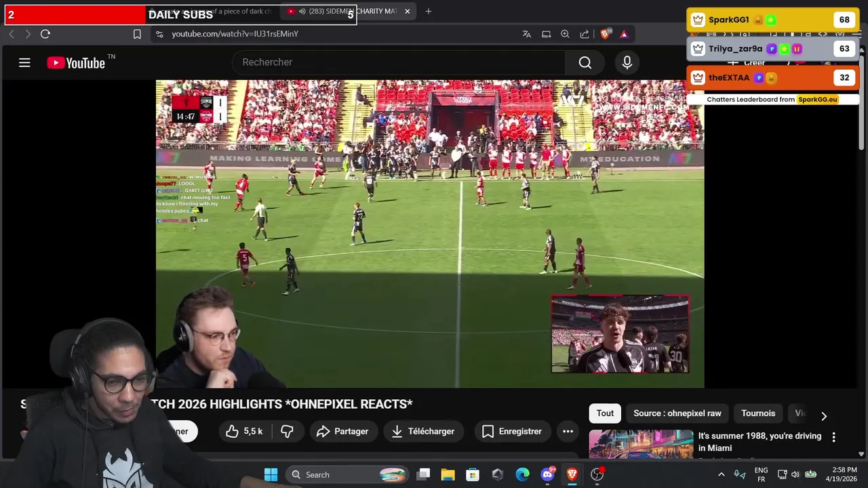
Task: Click the magnifier search button on YouTube
Action: [x=585, y=62]
